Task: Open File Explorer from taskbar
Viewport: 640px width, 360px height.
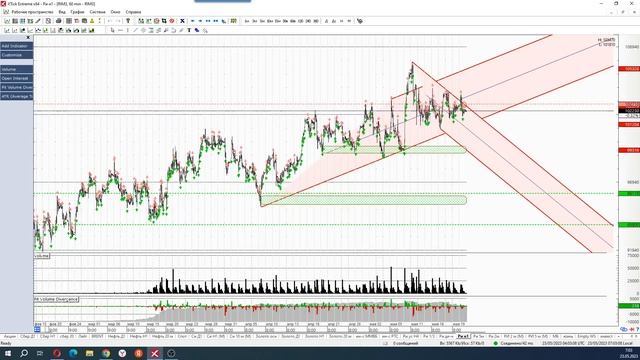Action: tap(89, 353)
